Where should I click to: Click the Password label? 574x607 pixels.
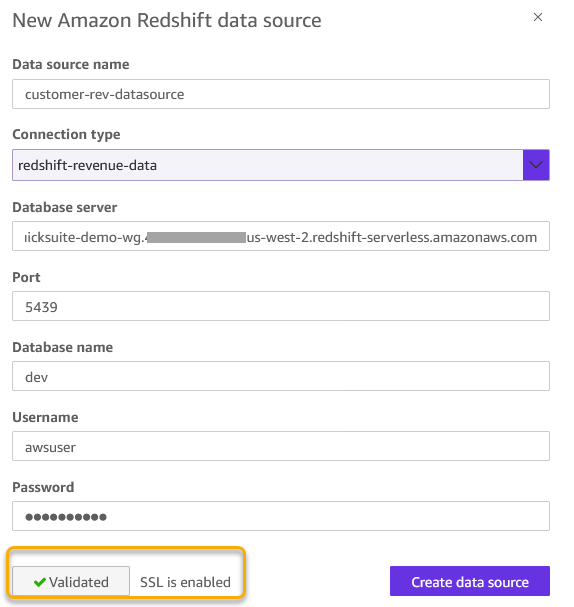pyautogui.click(x=43, y=487)
